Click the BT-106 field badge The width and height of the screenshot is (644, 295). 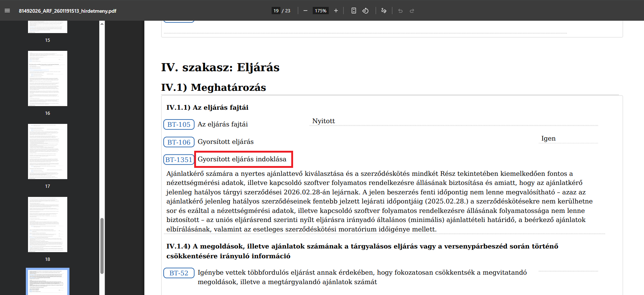point(179,142)
